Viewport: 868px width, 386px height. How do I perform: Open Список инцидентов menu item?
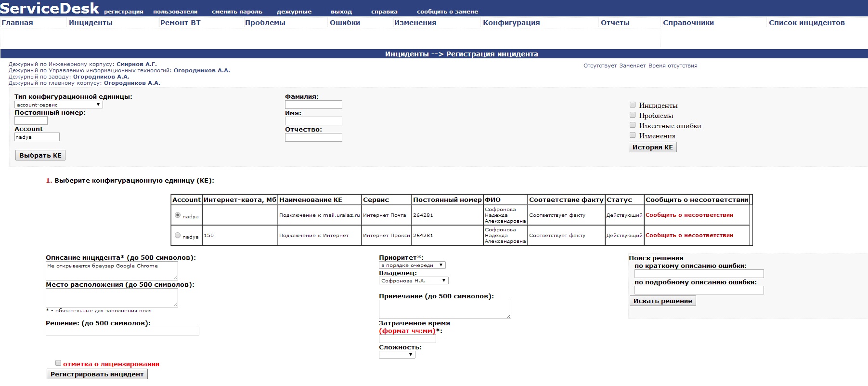pos(807,23)
